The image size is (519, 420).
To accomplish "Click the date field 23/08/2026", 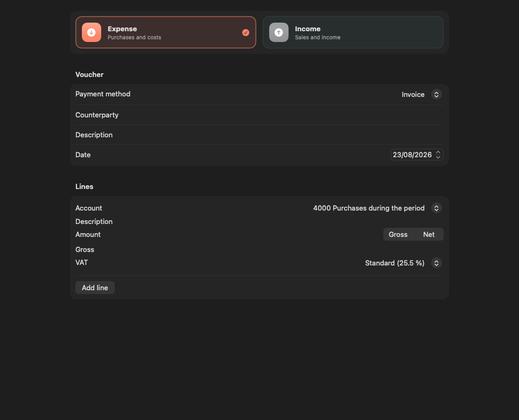I will coord(412,155).
